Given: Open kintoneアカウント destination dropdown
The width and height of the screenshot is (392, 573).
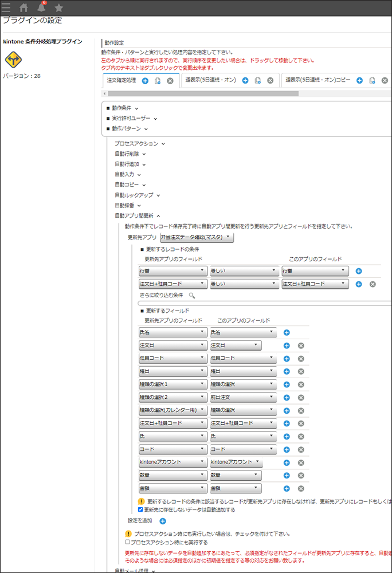Looking at the screenshot, I should pyautogui.click(x=173, y=462).
